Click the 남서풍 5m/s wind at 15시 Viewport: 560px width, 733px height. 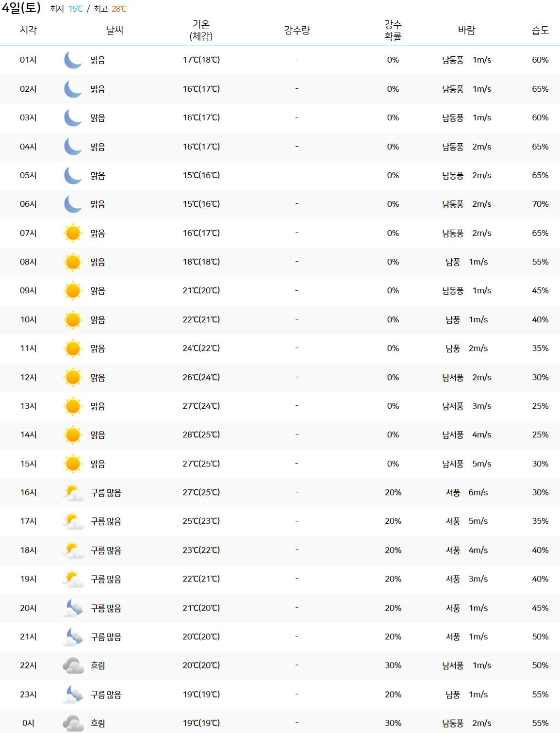point(467,464)
